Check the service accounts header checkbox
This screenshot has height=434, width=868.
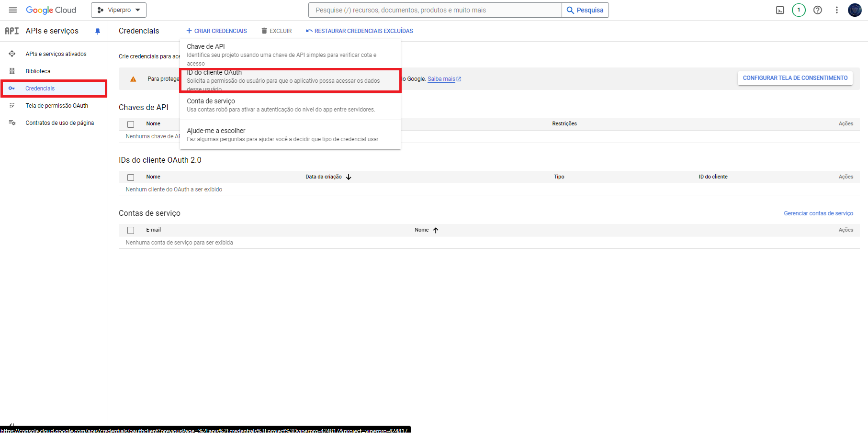pyautogui.click(x=131, y=231)
